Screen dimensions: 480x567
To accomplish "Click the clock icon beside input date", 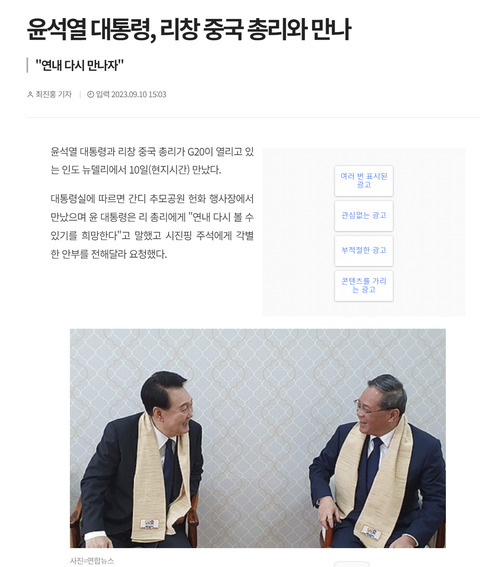I will (x=90, y=94).
